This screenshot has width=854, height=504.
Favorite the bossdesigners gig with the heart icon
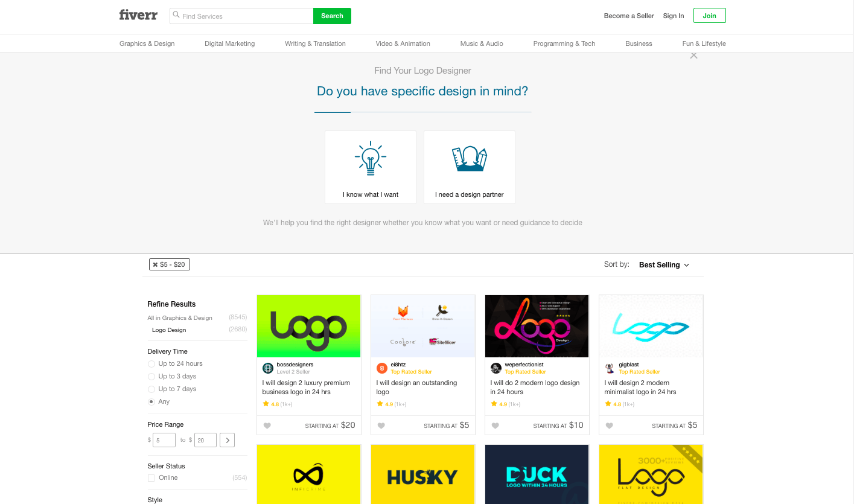[267, 426]
